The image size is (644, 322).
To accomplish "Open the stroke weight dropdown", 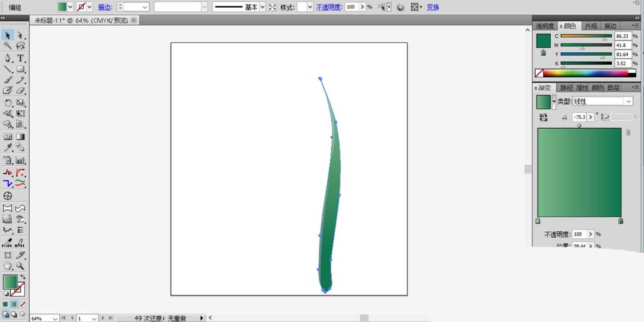I will tap(146, 7).
